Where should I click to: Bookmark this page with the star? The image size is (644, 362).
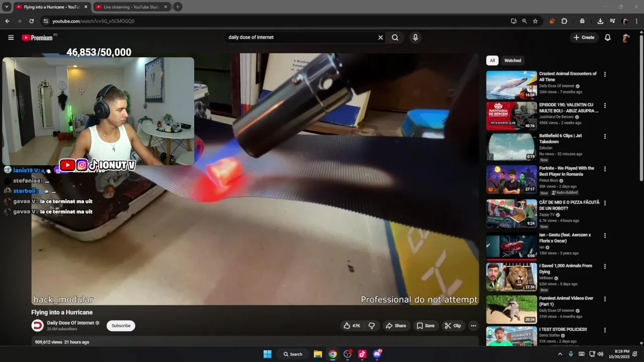535,21
